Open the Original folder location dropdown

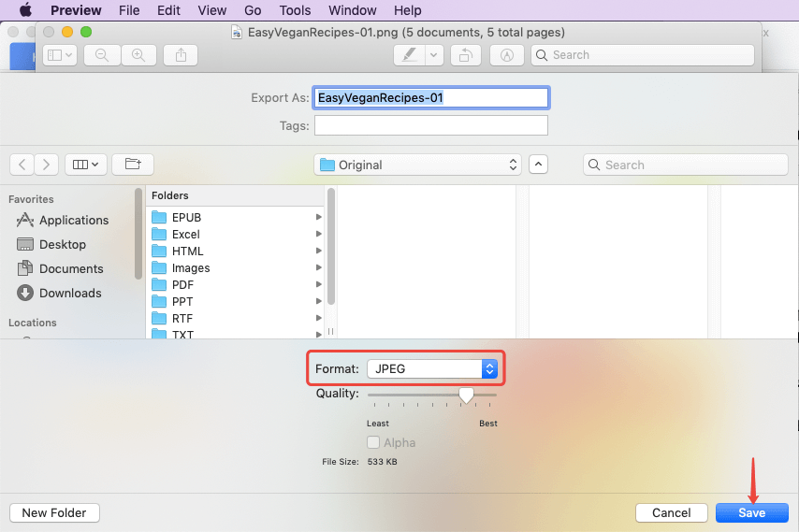pyautogui.click(x=417, y=165)
